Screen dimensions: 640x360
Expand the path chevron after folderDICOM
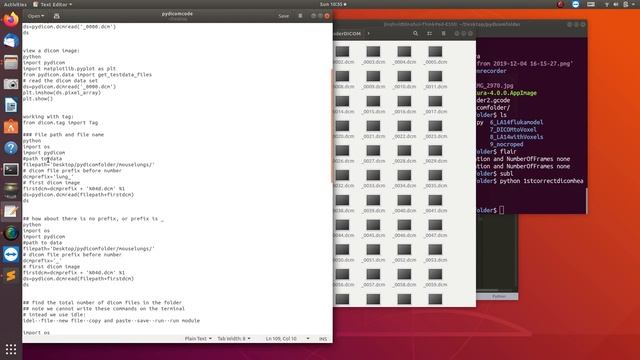coord(368,33)
